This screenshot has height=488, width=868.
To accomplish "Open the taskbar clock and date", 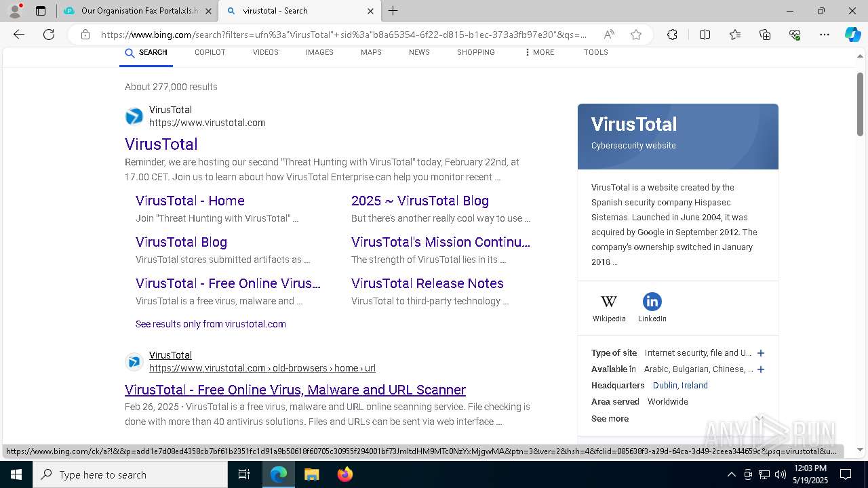I will [x=810, y=474].
